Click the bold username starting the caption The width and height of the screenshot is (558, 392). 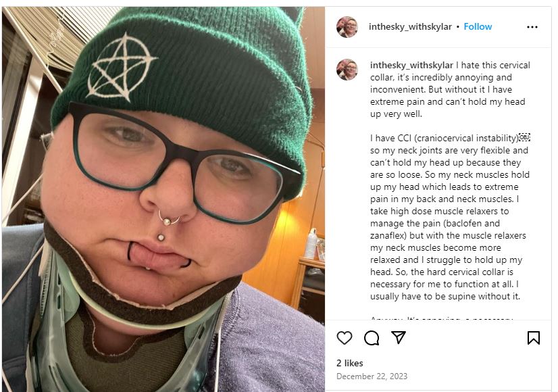pyautogui.click(x=411, y=65)
